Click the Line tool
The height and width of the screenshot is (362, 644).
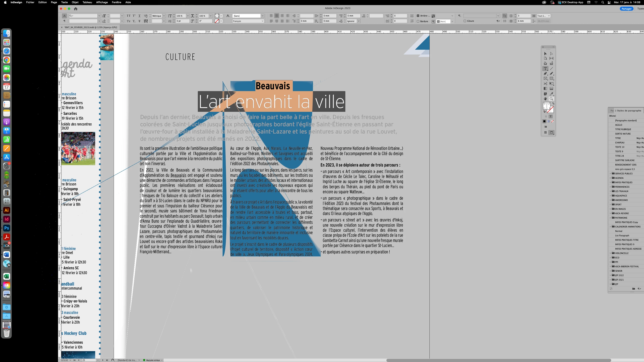pyautogui.click(x=551, y=68)
